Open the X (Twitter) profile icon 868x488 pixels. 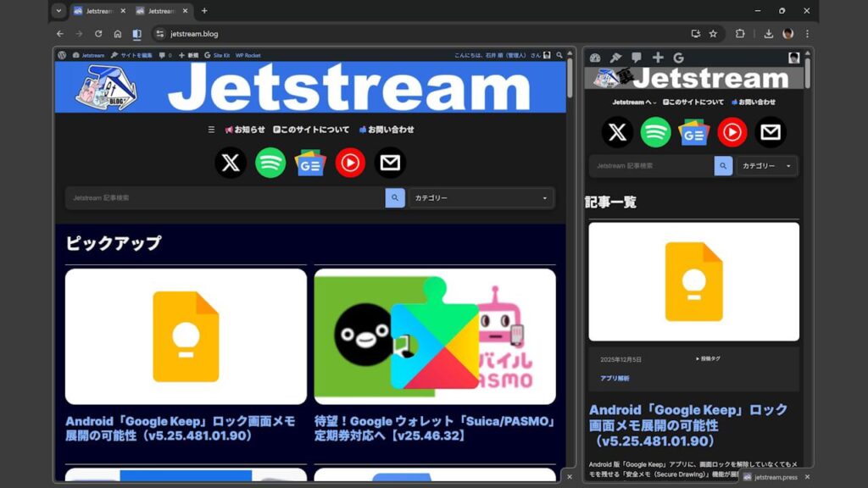[x=229, y=162]
